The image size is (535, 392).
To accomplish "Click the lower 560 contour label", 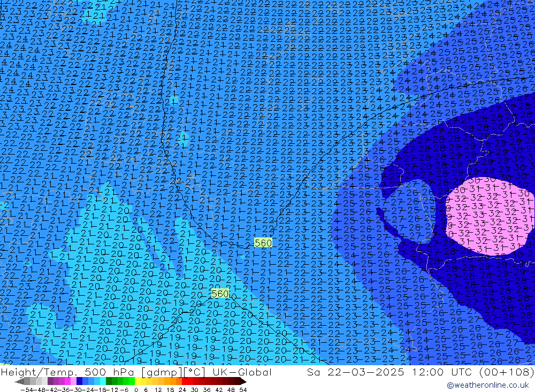I will (x=220, y=294).
